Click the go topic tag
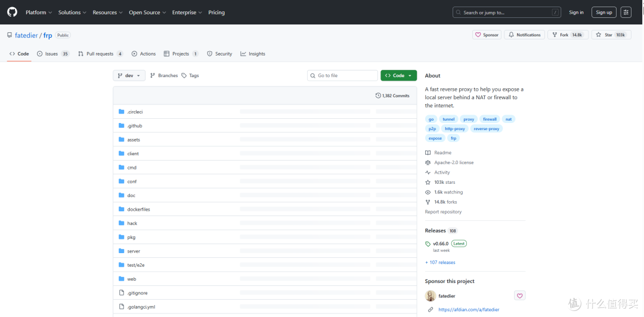The image size is (644, 317). [x=431, y=119]
